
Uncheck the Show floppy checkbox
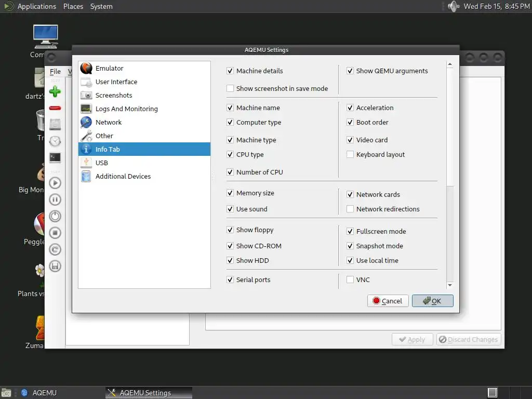(x=230, y=230)
